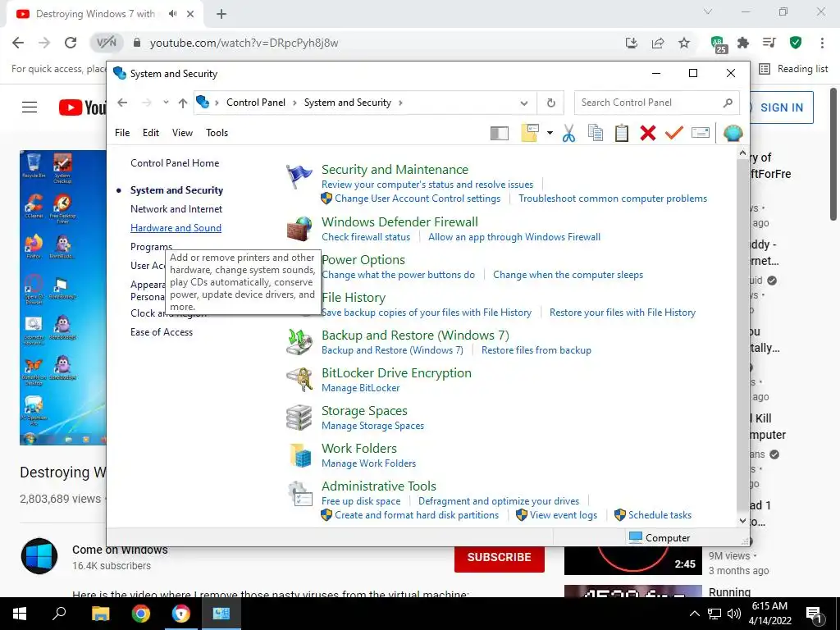
Task: Click the Backup and Restore drive icon
Action: coord(299,342)
